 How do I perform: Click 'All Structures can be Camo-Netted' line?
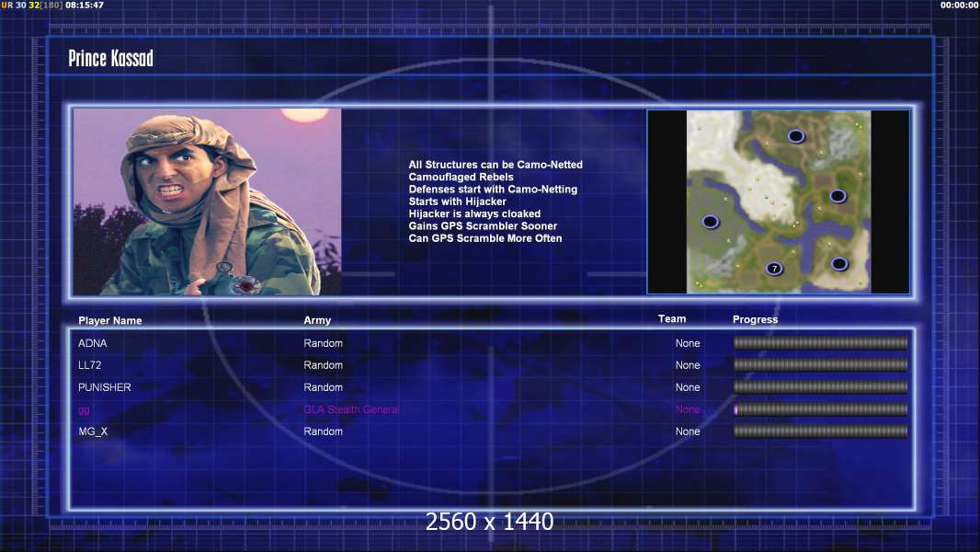point(496,165)
